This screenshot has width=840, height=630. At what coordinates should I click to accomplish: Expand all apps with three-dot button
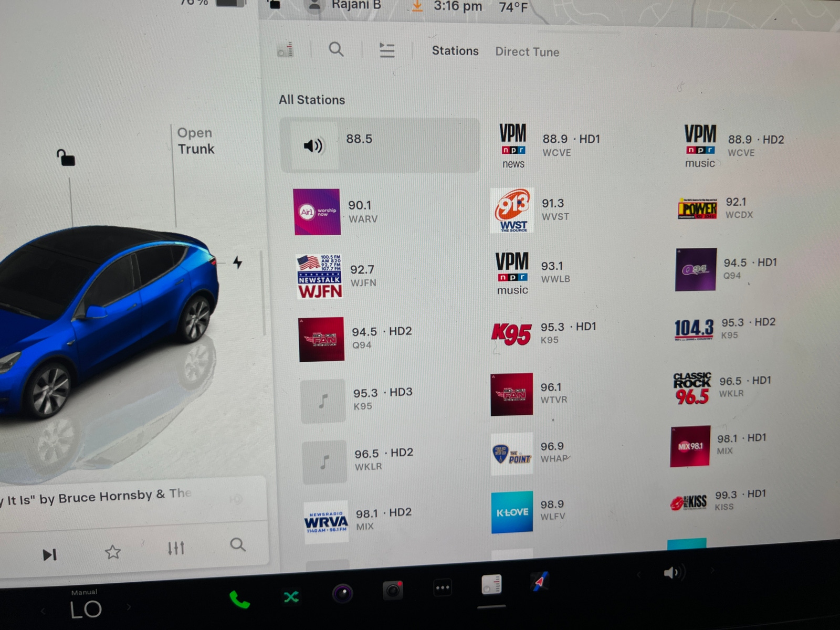[442, 588]
